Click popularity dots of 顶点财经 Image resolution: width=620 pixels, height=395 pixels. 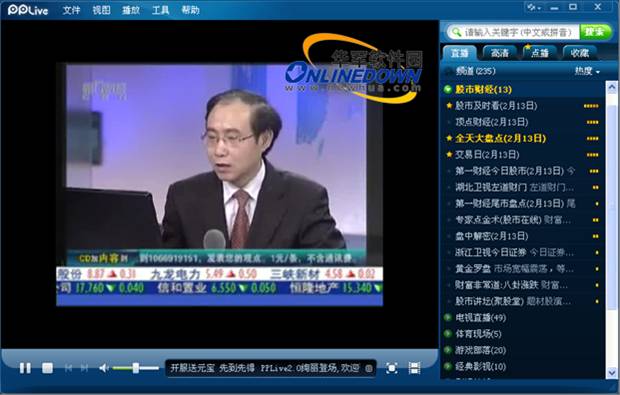[593, 122]
